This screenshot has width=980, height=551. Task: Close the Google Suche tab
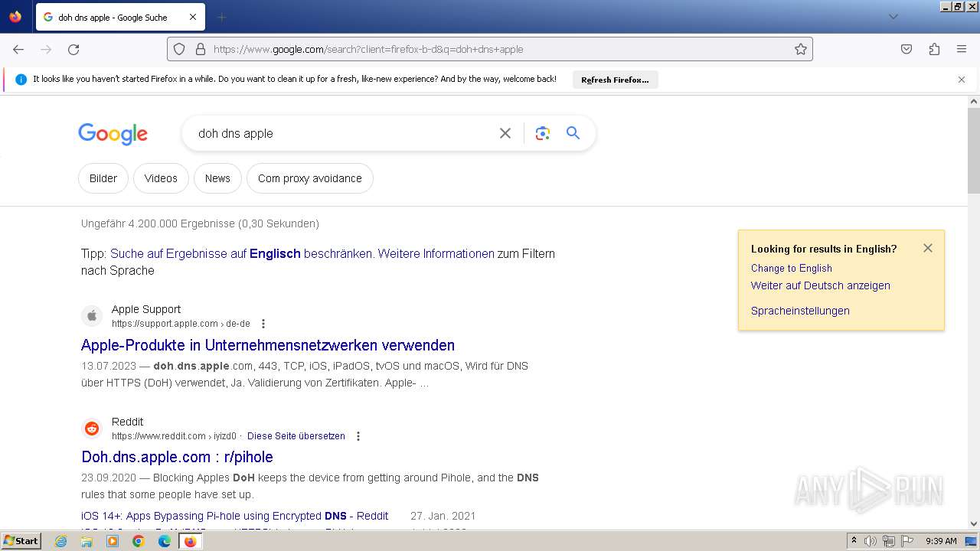pos(193,17)
